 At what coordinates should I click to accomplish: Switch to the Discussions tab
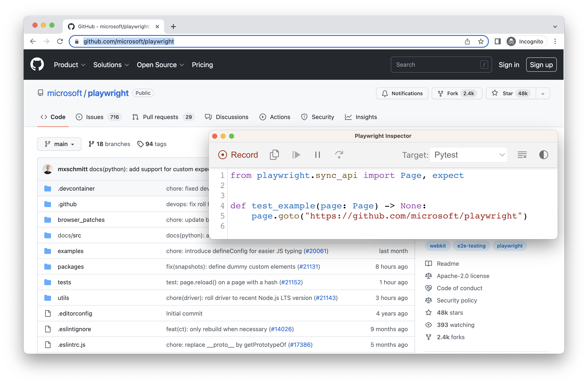[227, 117]
